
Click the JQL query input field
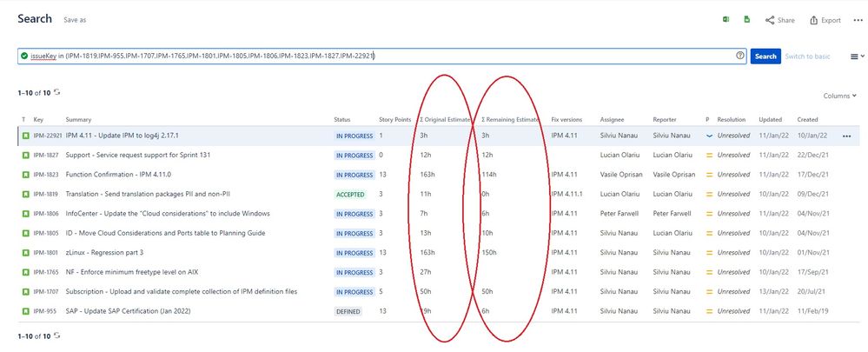pyautogui.click(x=382, y=56)
